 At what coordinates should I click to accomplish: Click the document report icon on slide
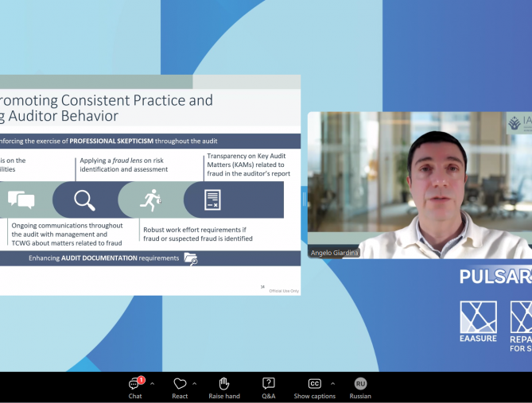tap(212, 200)
